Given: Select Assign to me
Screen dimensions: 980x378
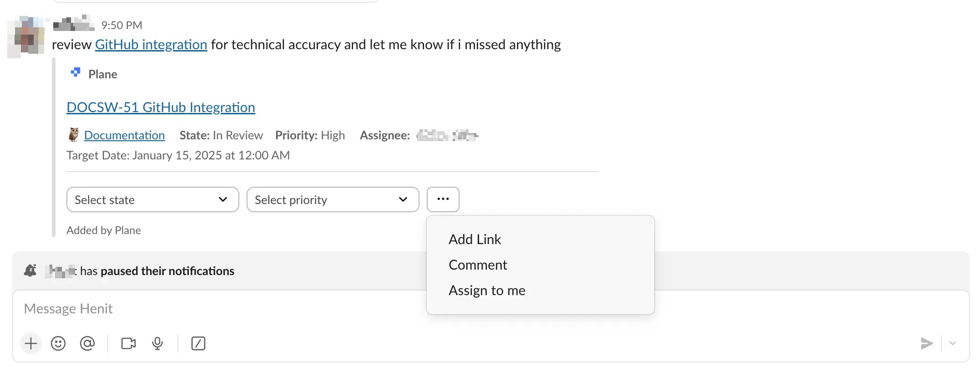Looking at the screenshot, I should pos(487,290).
